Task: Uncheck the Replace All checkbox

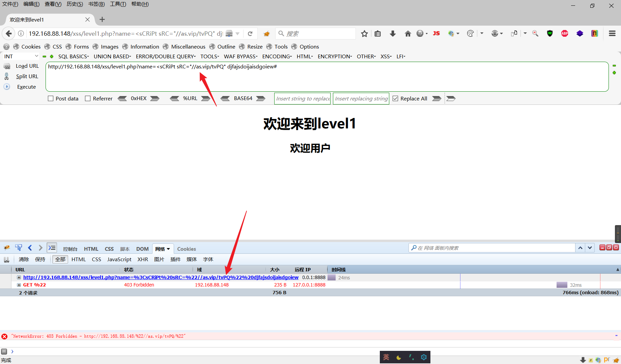Action: point(395,98)
